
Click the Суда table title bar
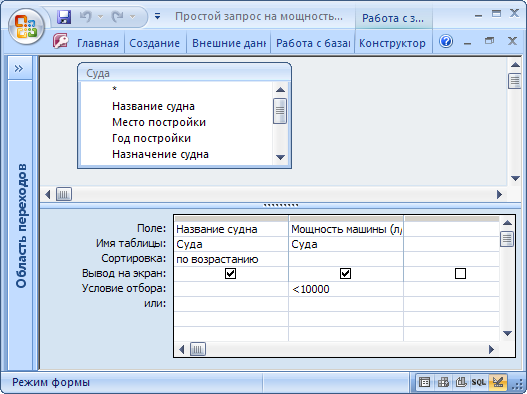tap(184, 73)
